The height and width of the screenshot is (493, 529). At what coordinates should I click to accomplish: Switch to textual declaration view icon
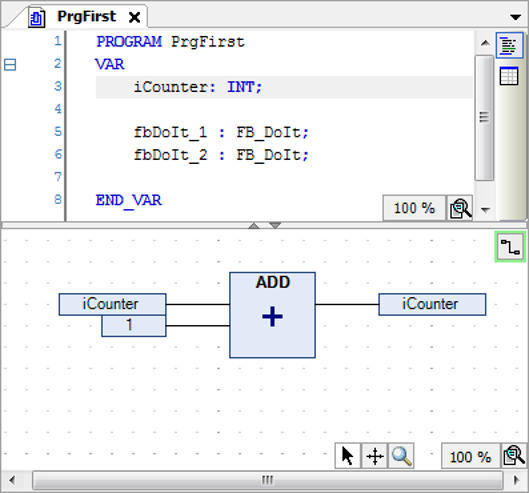(509, 45)
